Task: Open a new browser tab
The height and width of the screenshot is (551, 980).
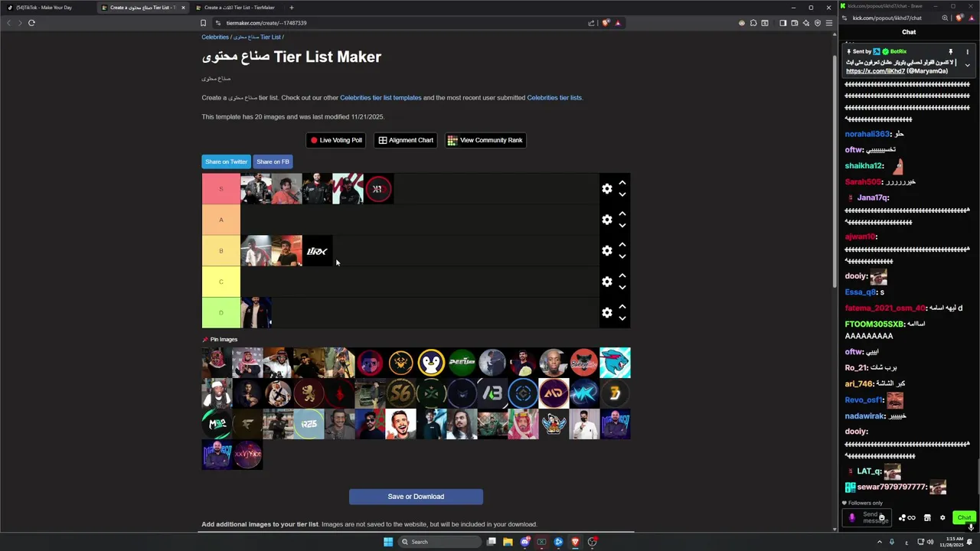Action: [x=291, y=8]
